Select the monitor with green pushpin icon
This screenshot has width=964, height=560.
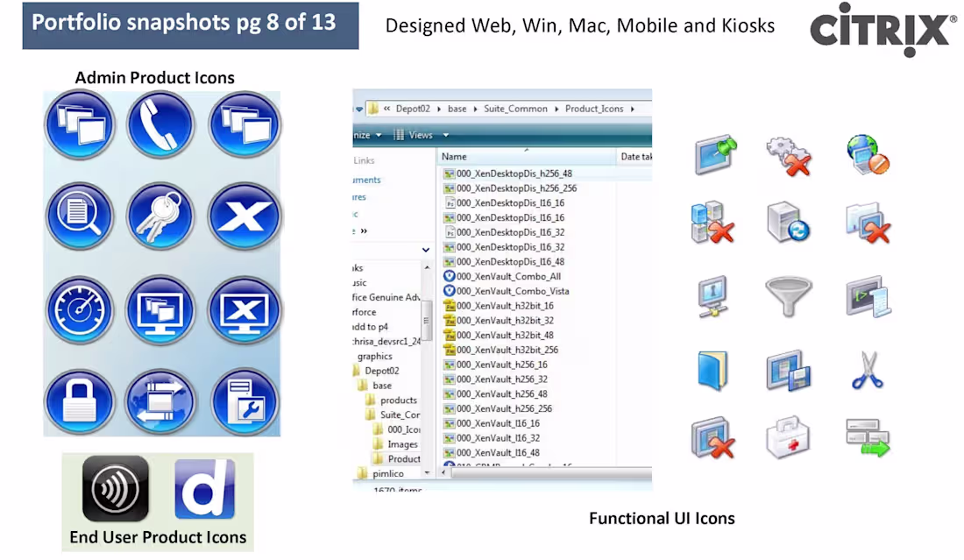[716, 153]
